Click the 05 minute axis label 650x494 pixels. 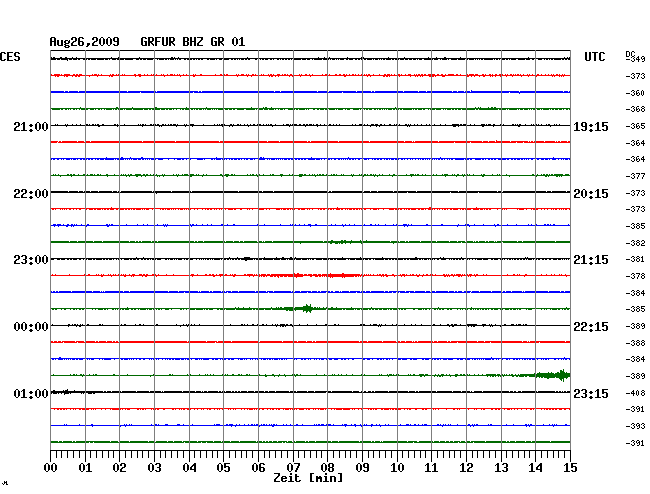coord(223,467)
